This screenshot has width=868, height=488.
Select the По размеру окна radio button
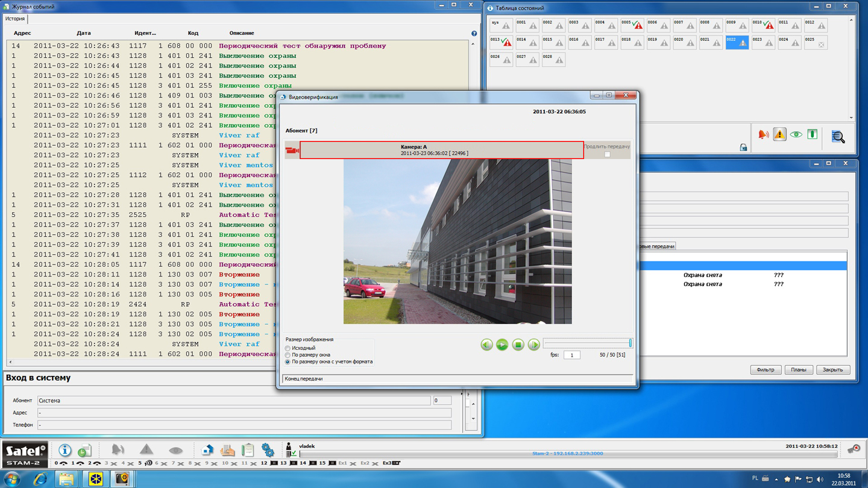pos(288,355)
